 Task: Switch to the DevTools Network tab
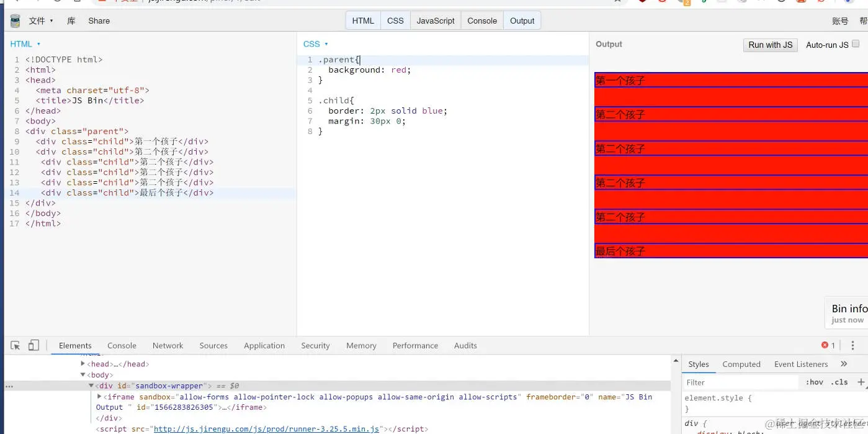pos(168,346)
